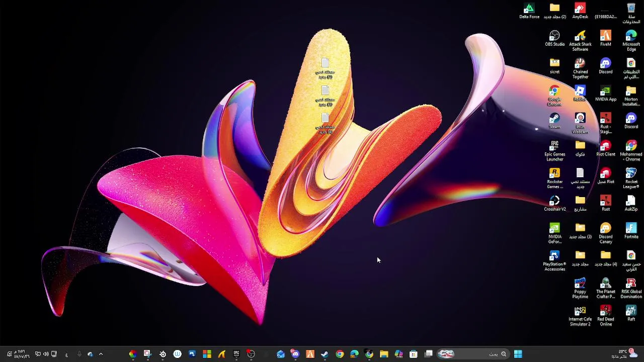Select the OBS Studio desktop icon
Viewport: 644px width, 362px height.
point(554,39)
